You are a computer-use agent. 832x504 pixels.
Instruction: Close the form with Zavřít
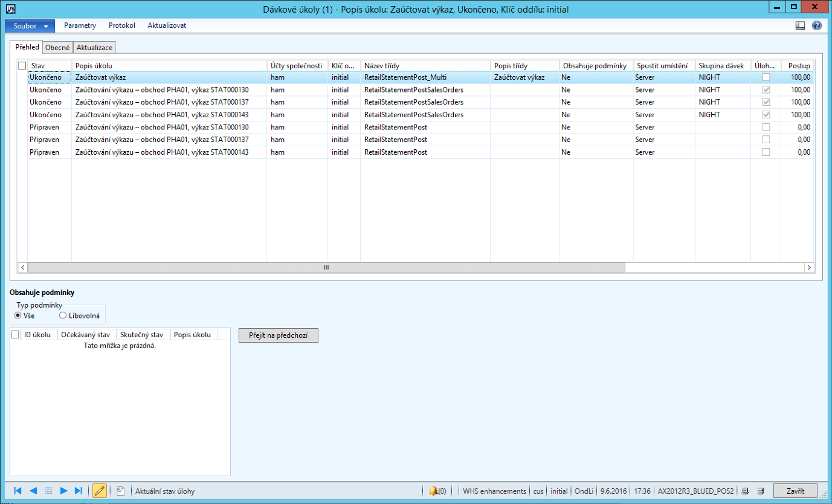click(795, 491)
